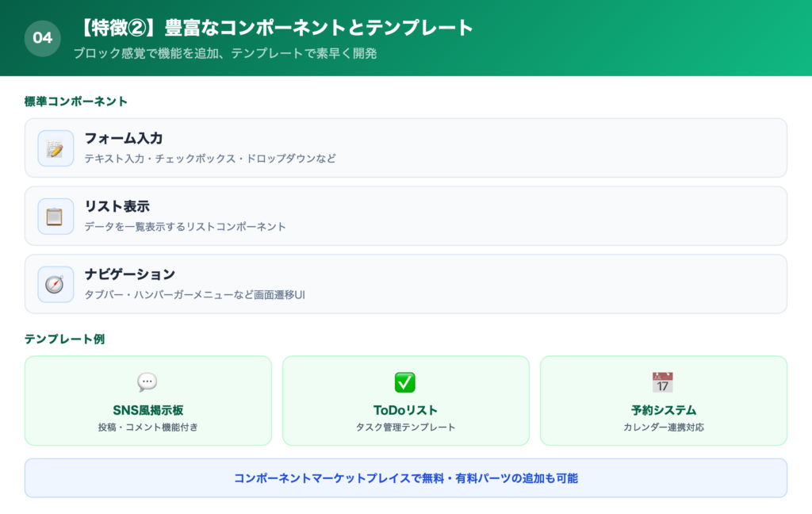Select the SNS風掲示板 template card

coord(147,401)
